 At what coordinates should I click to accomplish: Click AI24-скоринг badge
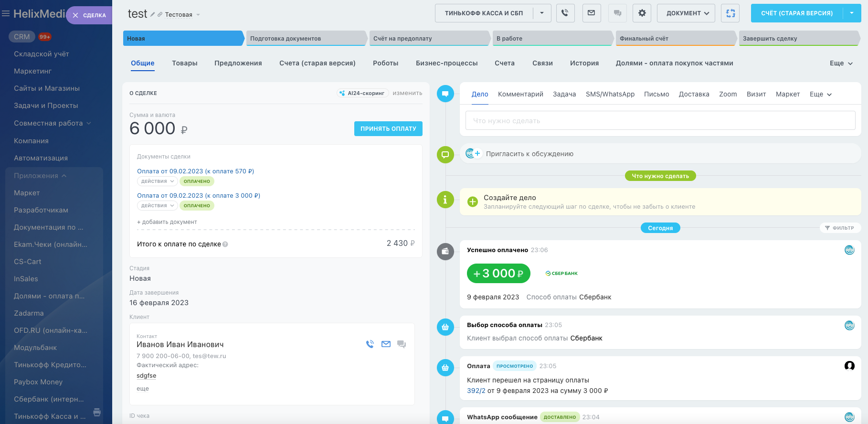362,93
